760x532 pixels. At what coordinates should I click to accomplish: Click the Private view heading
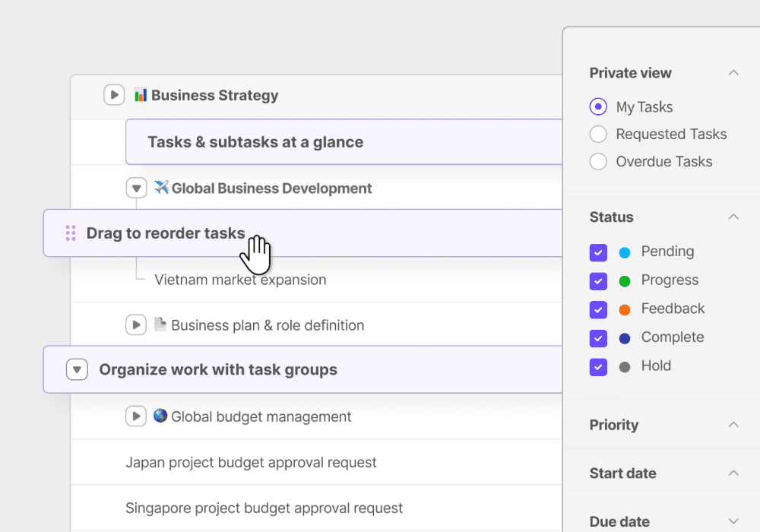(x=631, y=73)
